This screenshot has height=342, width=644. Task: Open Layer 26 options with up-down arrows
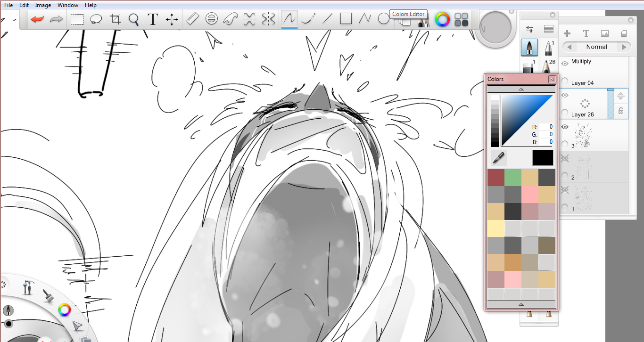(621, 96)
